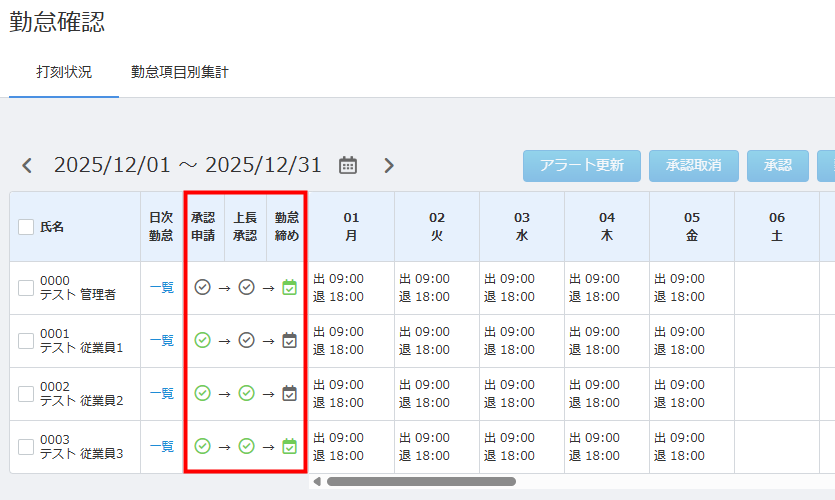
Task: Click supervisor approval check icon for 従業員2
Action: click(246, 394)
